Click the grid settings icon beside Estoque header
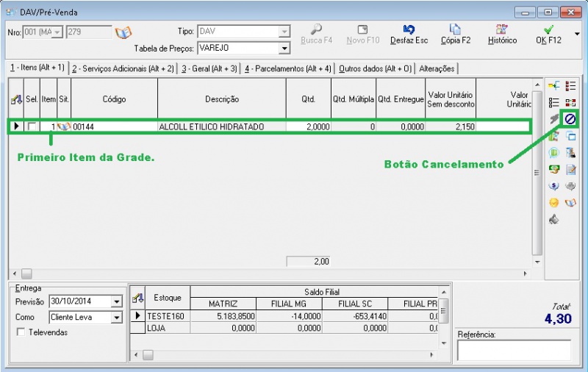588x372 pixels. click(137, 298)
